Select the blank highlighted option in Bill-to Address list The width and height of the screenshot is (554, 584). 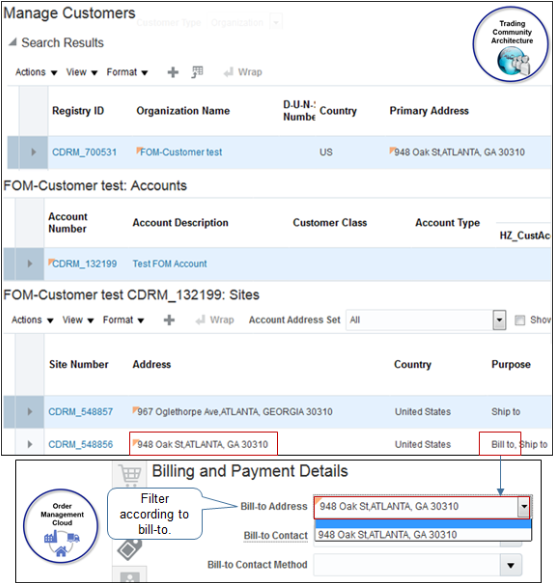pos(423,524)
